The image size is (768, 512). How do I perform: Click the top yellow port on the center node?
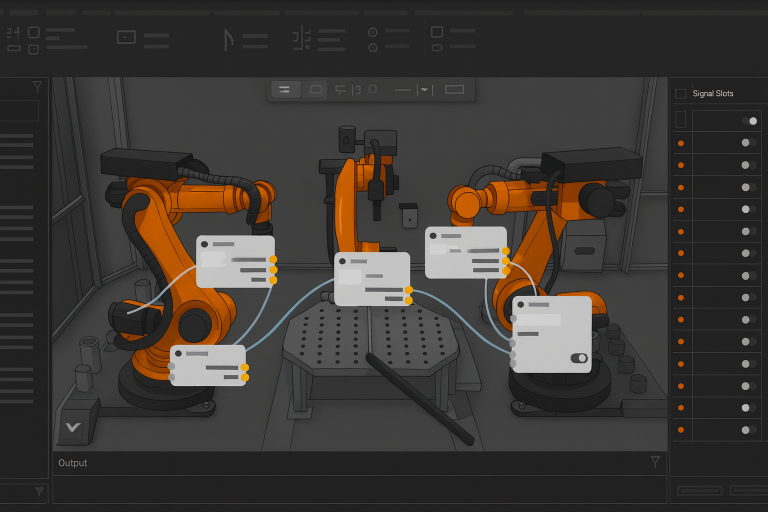[409, 290]
